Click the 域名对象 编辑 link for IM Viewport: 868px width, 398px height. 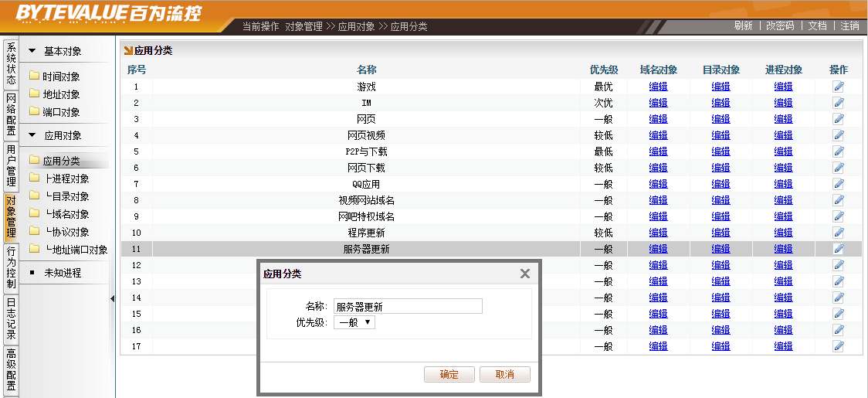tap(658, 103)
